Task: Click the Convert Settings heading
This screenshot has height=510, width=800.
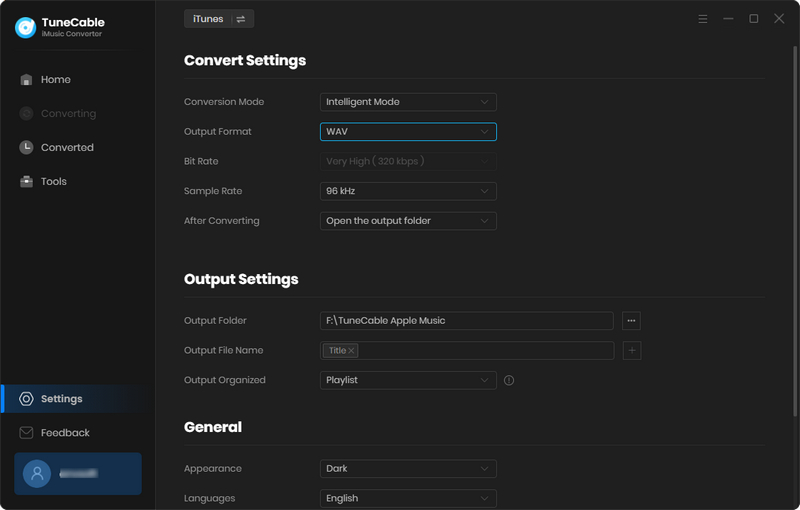Action: (245, 60)
